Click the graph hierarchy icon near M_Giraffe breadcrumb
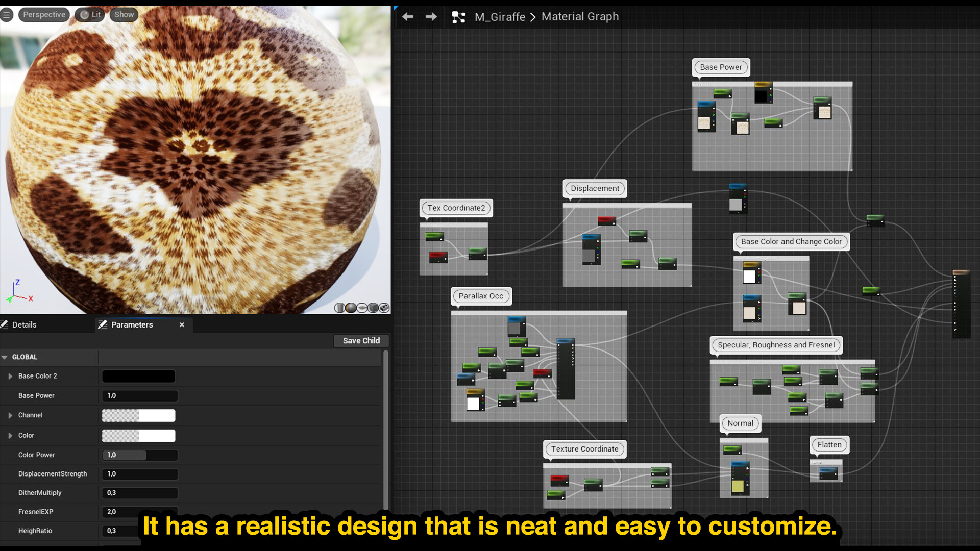980x551 pixels. coord(459,16)
